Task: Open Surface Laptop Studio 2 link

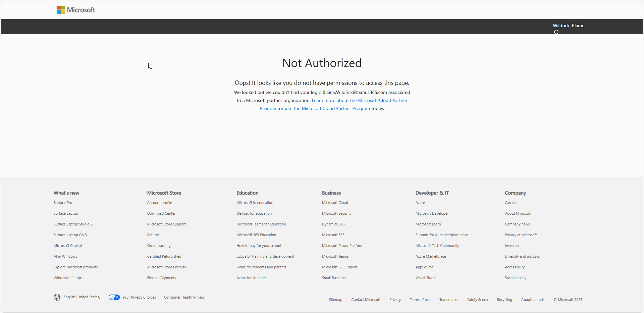Action: (73, 224)
